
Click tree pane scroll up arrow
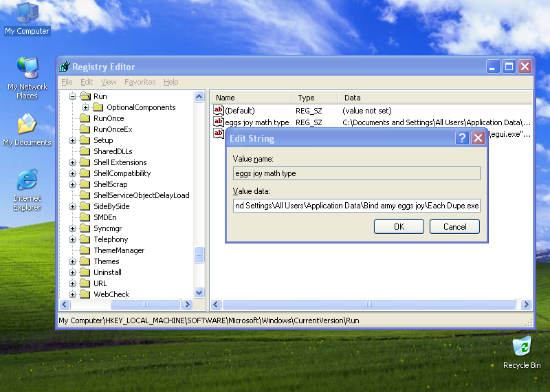(199, 96)
